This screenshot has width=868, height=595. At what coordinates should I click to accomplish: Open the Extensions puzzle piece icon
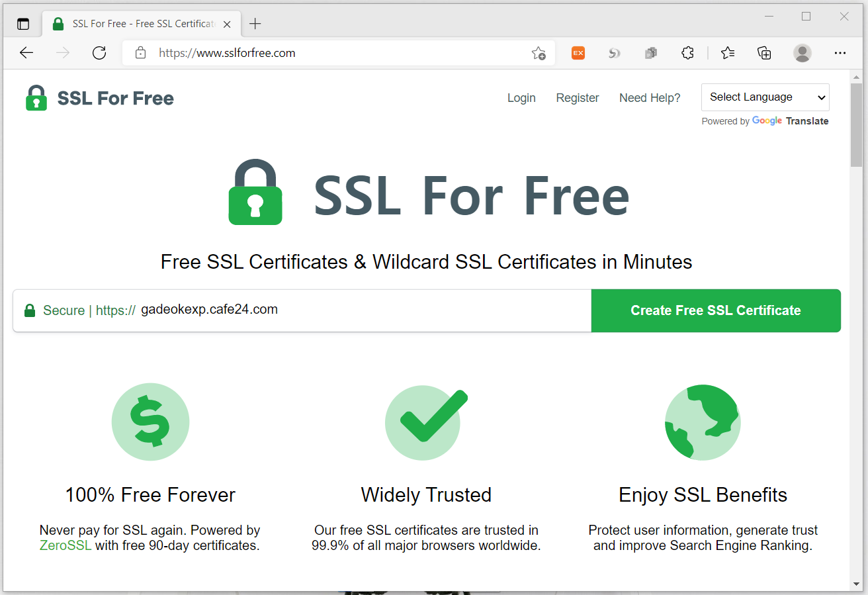(x=687, y=53)
